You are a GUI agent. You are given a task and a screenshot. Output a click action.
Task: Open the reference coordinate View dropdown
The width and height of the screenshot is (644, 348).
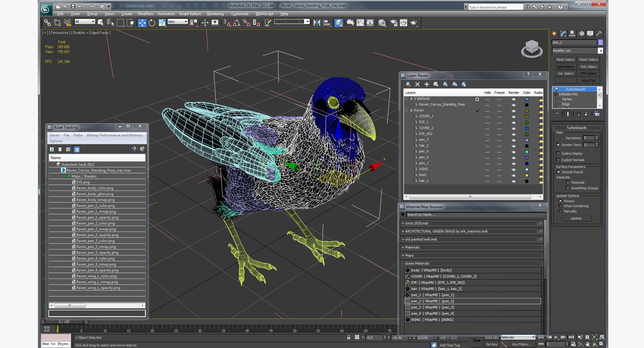[178, 22]
